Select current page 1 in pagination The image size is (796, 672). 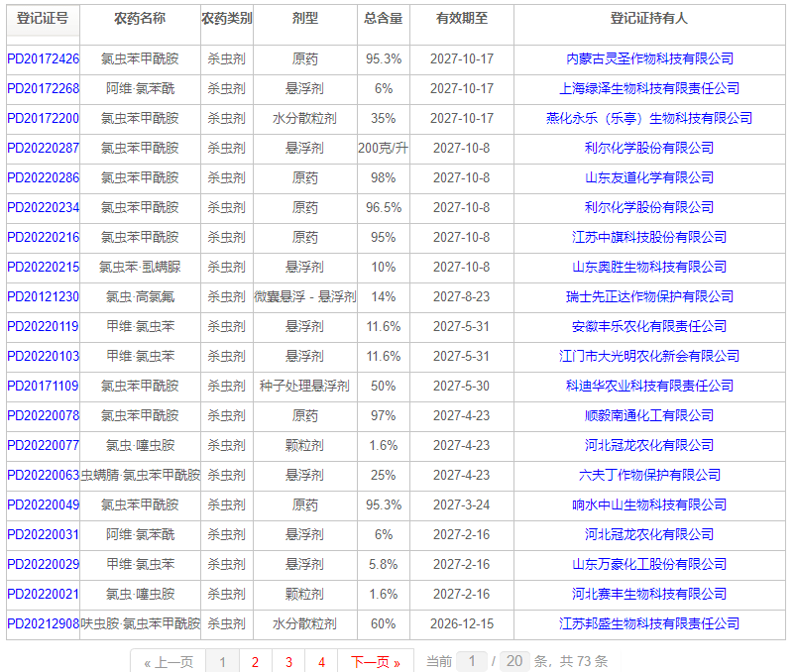[x=222, y=662]
